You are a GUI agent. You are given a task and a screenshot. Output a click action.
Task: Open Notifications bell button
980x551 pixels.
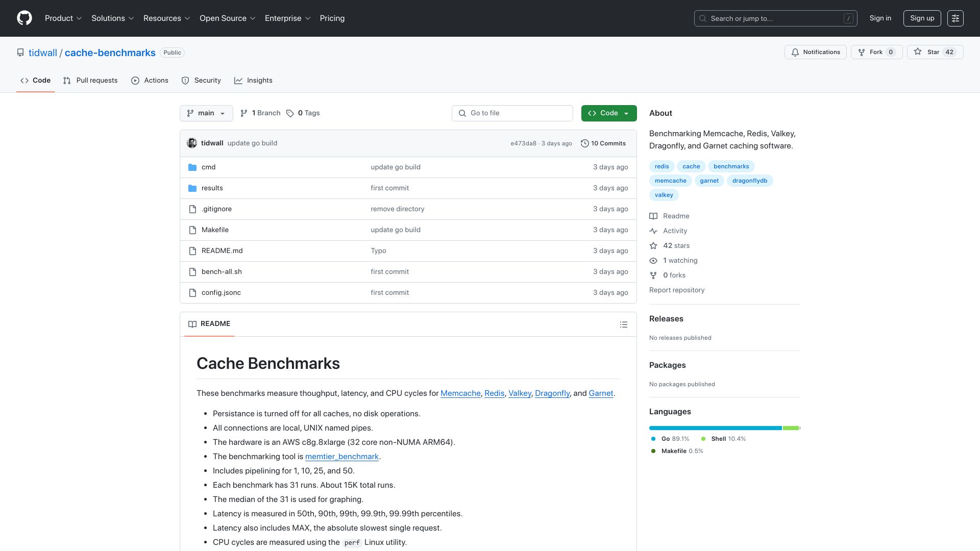click(x=815, y=52)
